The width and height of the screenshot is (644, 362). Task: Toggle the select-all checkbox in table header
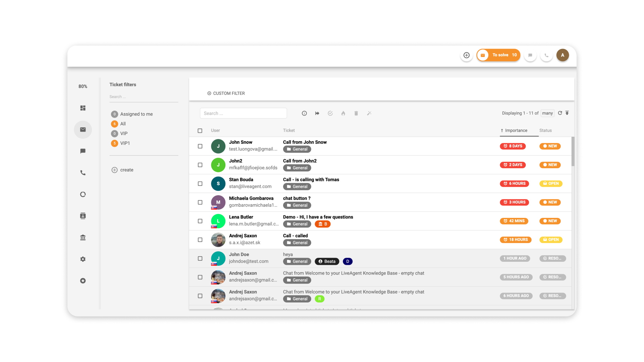tap(200, 131)
